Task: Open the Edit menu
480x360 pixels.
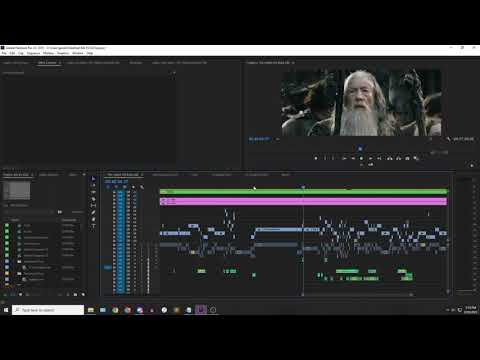Action: (x=12, y=53)
